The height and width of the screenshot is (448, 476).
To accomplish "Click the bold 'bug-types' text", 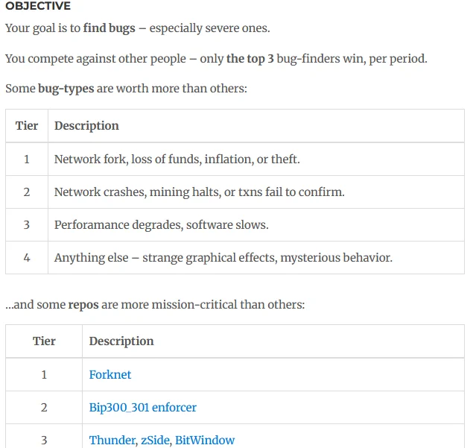I will click(66, 89).
